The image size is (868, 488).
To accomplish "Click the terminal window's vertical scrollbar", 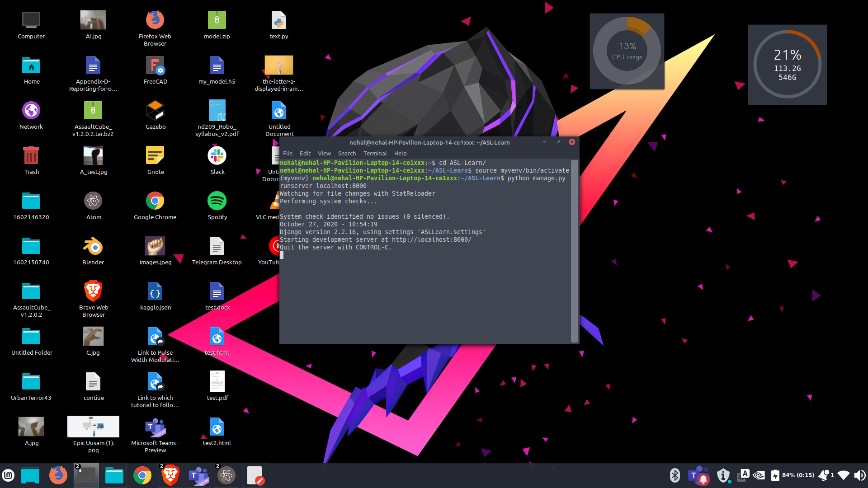I will (x=575, y=251).
